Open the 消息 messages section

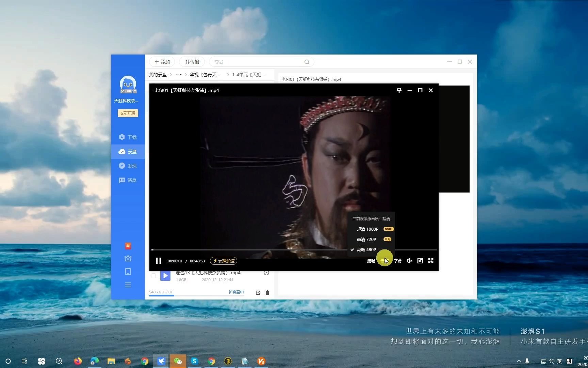(x=128, y=180)
